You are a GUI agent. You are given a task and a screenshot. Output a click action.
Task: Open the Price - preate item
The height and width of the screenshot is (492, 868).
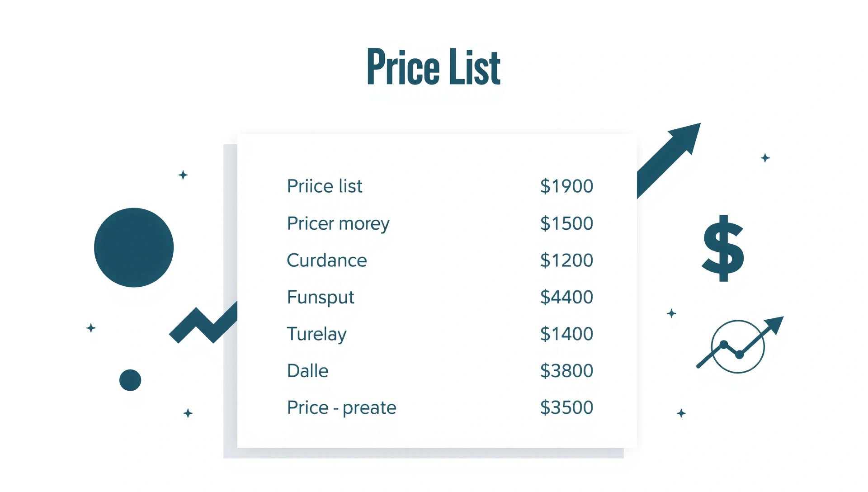(342, 408)
